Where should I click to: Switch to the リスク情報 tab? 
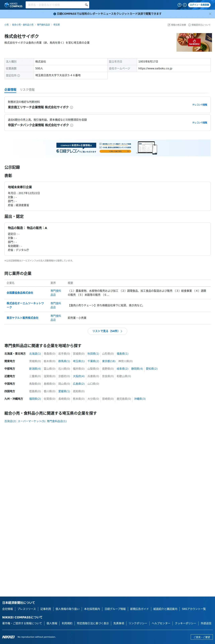(27, 90)
